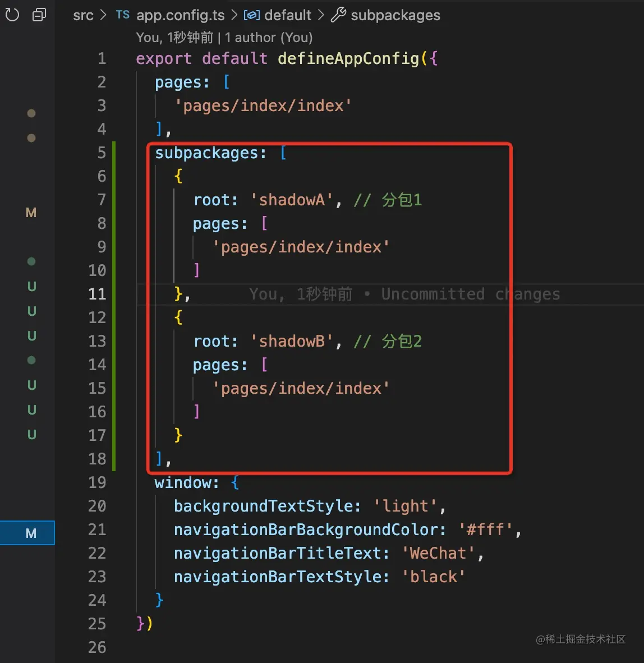
Task: Click 'pages:' on line 14
Action: click(x=220, y=365)
